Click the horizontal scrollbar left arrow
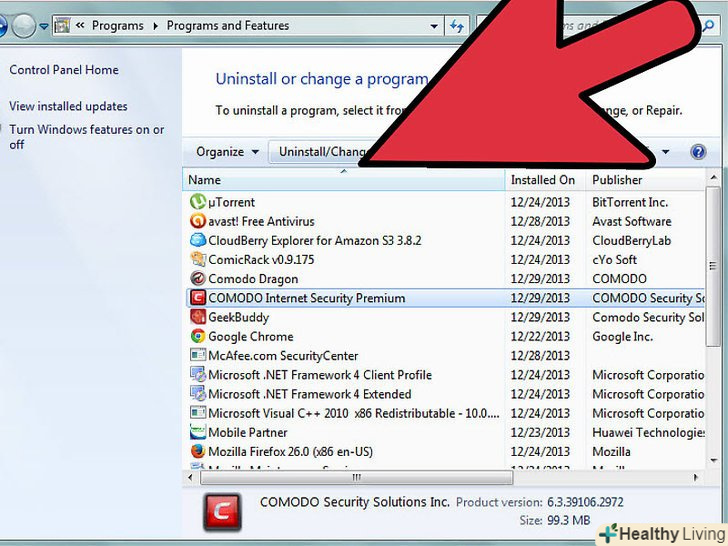Image resolution: width=728 pixels, height=546 pixels. click(190, 477)
